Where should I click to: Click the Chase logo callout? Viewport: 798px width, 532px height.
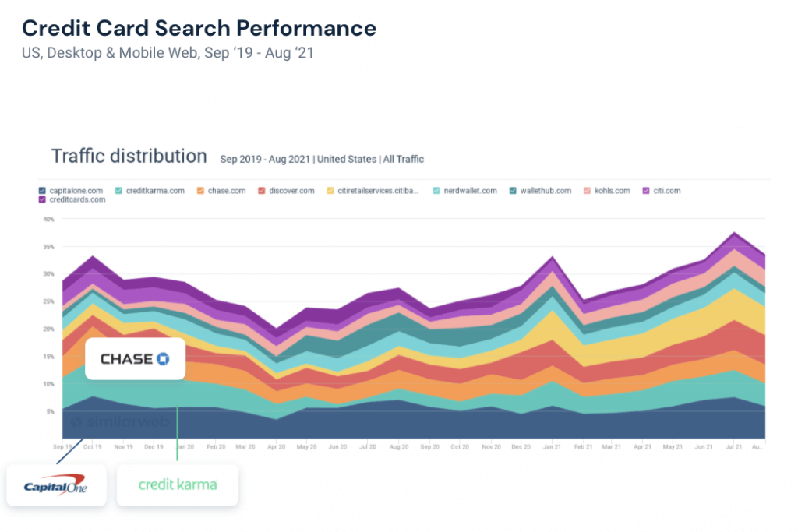(135, 358)
